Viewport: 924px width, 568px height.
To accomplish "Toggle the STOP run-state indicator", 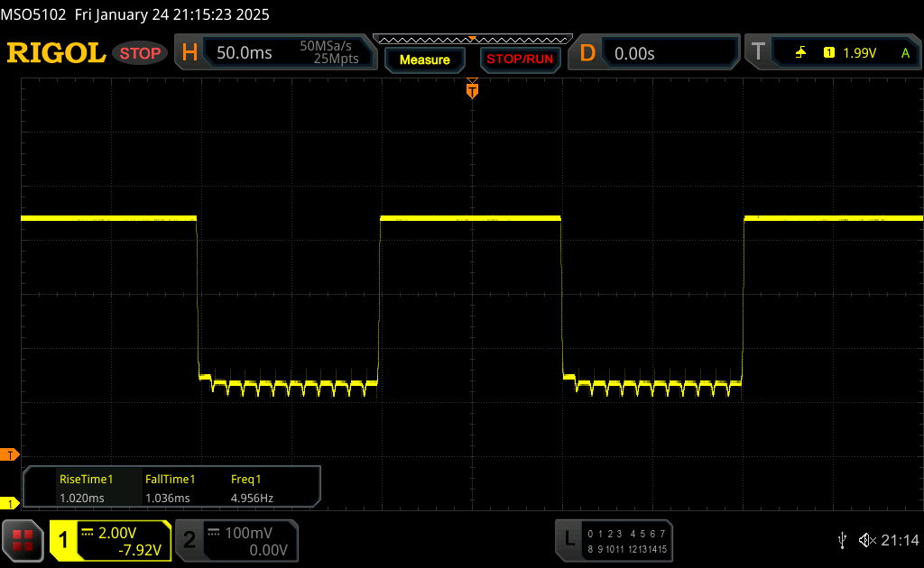I will tap(140, 53).
